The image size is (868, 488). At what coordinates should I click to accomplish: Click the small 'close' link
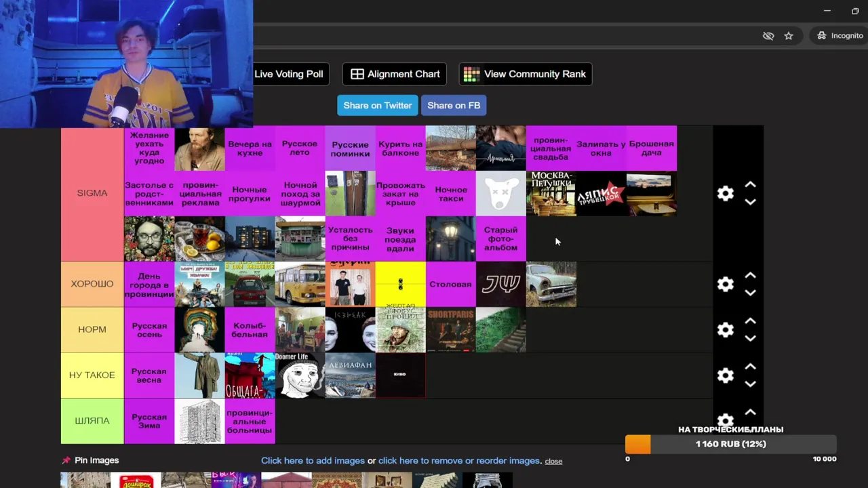pos(553,461)
